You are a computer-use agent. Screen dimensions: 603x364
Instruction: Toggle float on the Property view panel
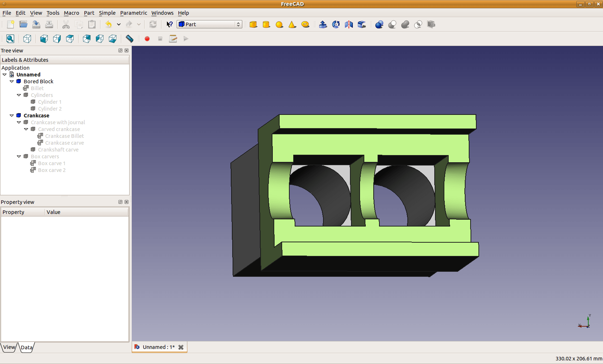tap(120, 202)
